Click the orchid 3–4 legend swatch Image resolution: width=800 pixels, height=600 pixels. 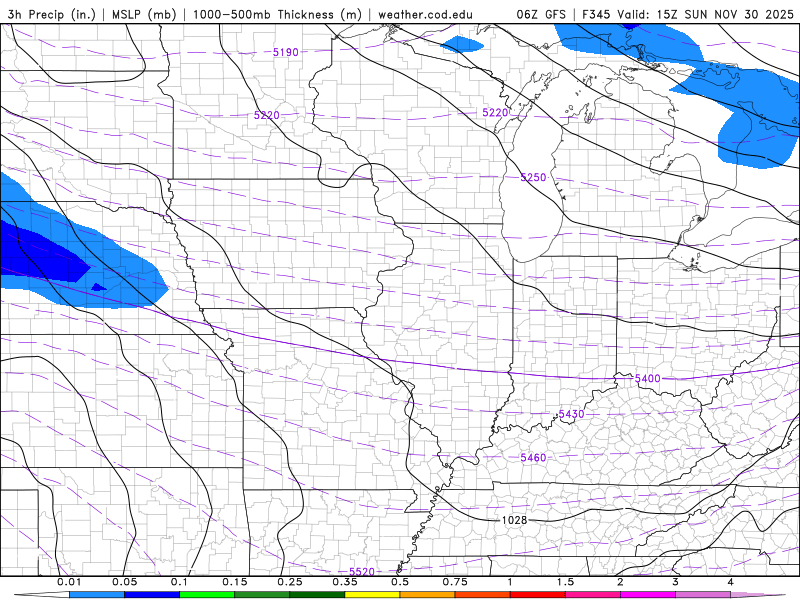703,595
